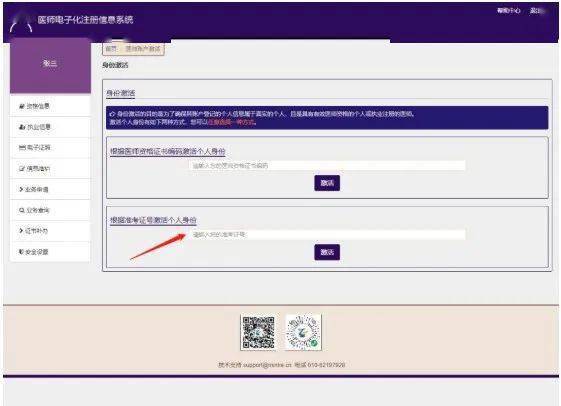Click 激活 under the 准考证号 field
Viewport: 561px width, 406px height.
327,252
